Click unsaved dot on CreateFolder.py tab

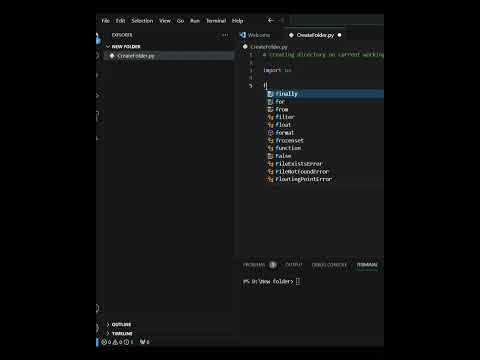pyautogui.click(x=339, y=35)
